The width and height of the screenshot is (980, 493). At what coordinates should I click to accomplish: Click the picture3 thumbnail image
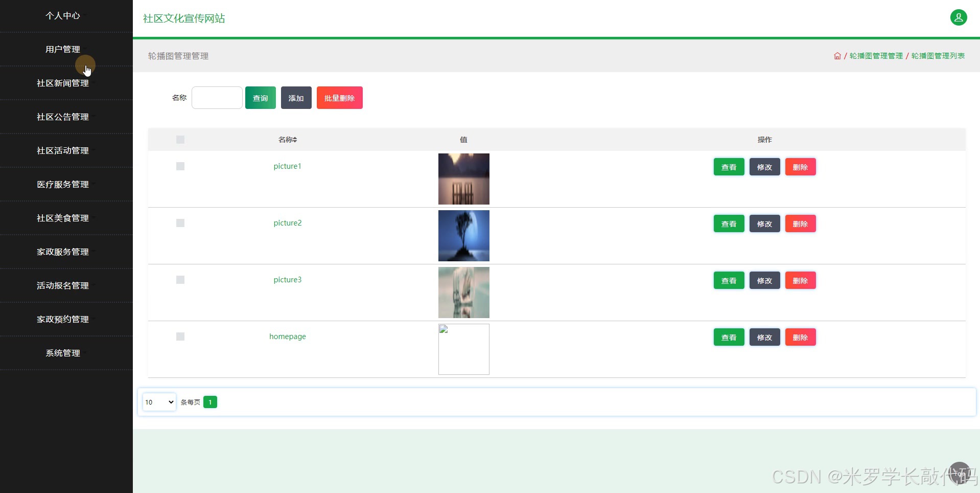coord(464,293)
